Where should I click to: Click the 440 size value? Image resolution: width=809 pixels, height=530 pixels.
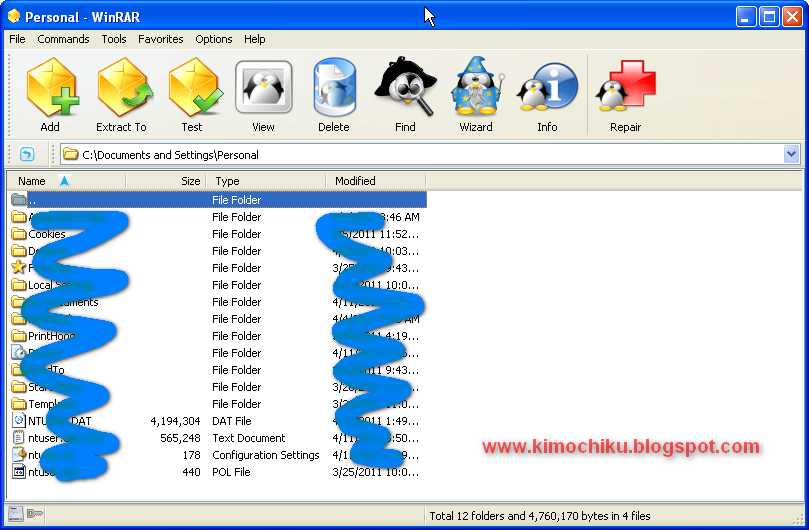pos(191,472)
